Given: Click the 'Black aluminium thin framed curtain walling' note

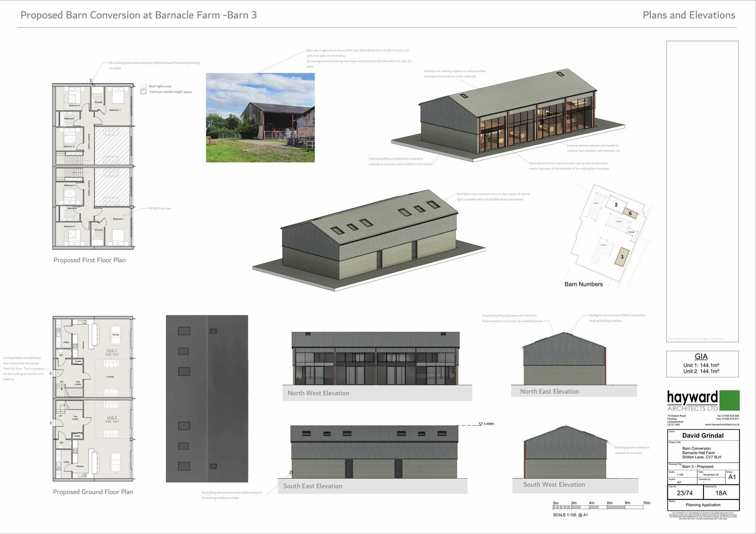Looking at the screenshot, I should [569, 166].
